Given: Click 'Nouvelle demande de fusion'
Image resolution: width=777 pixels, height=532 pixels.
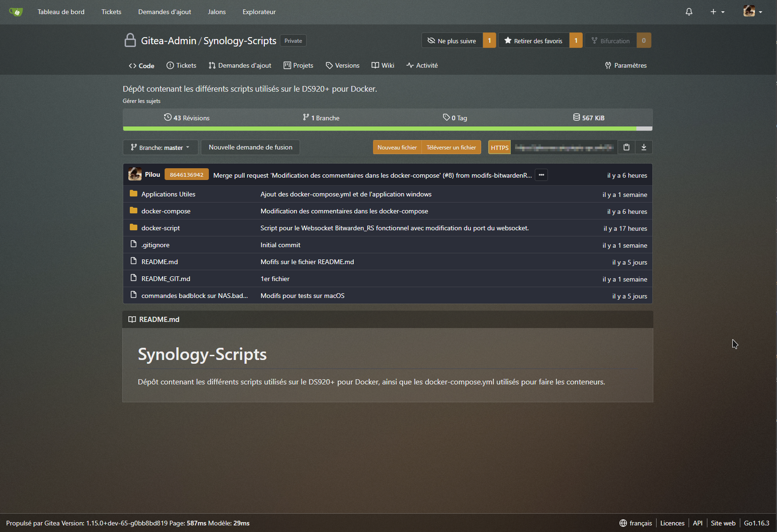Looking at the screenshot, I should coord(250,147).
